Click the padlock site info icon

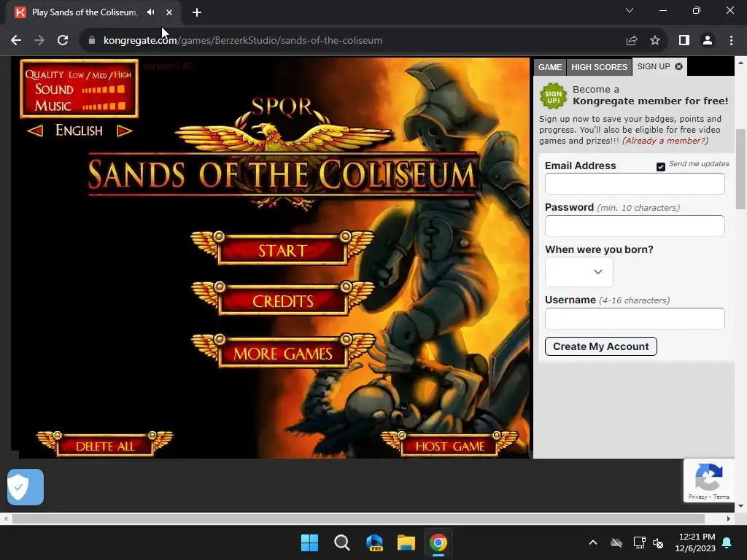92,40
